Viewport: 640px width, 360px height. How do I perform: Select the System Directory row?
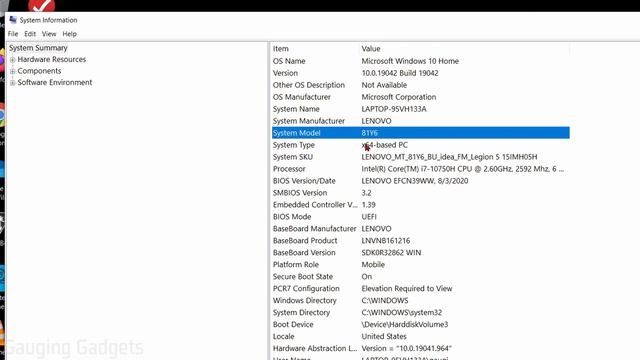click(420, 312)
